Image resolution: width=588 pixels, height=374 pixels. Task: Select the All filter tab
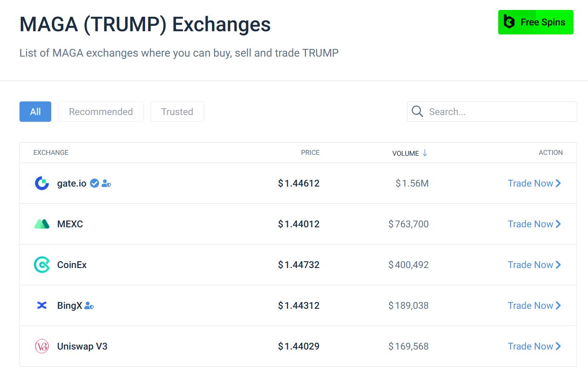coord(35,112)
